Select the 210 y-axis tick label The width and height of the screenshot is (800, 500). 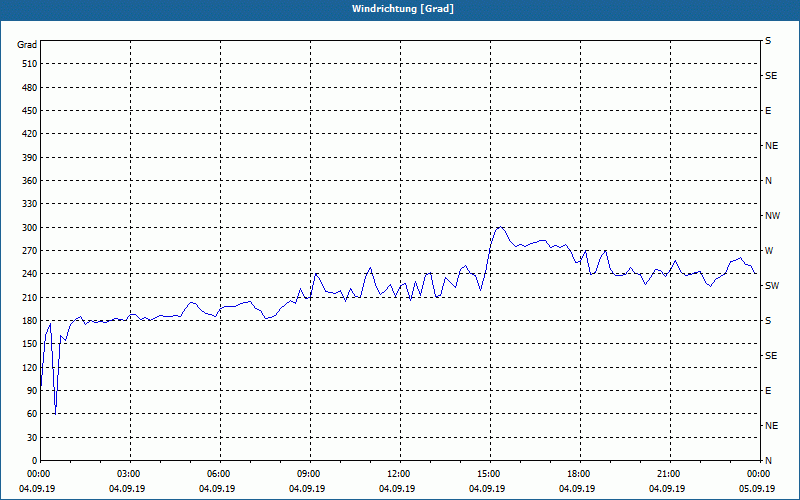30,297
